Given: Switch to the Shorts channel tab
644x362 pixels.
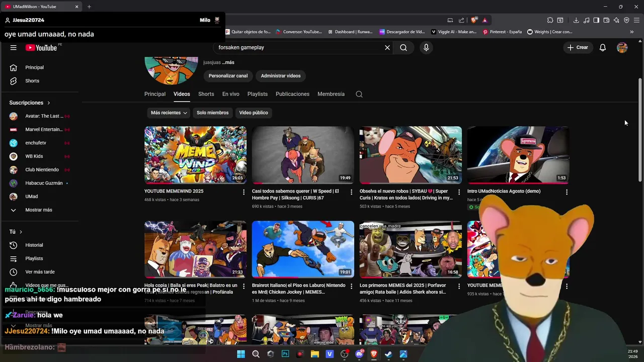Looking at the screenshot, I should (x=206, y=94).
